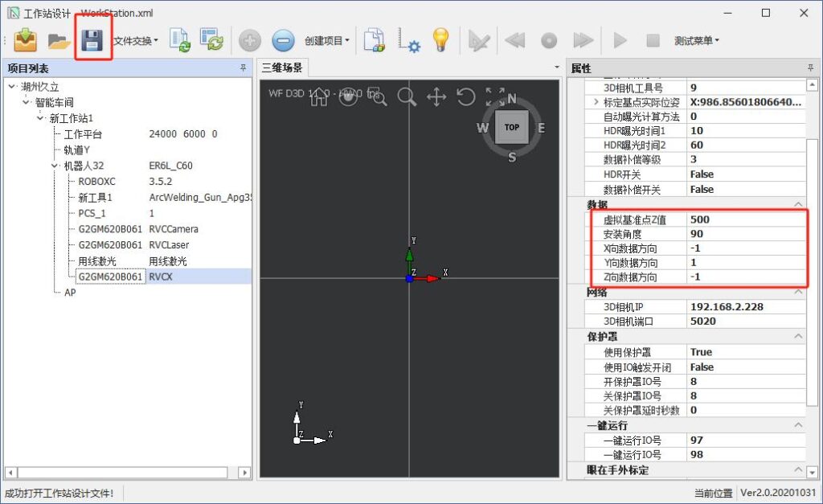Viewport: 823px width, 504px height.
Task: Click the fit-to-screen arrows icon in 3D scene
Action: point(495,97)
